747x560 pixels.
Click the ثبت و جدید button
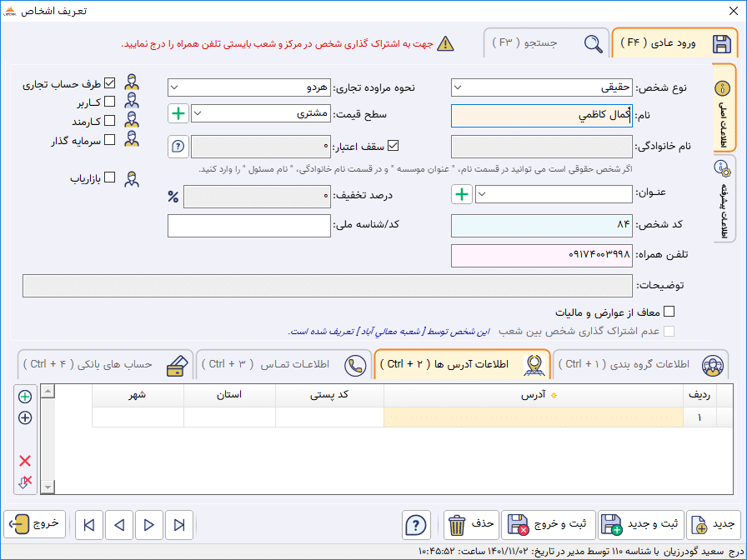641,525
